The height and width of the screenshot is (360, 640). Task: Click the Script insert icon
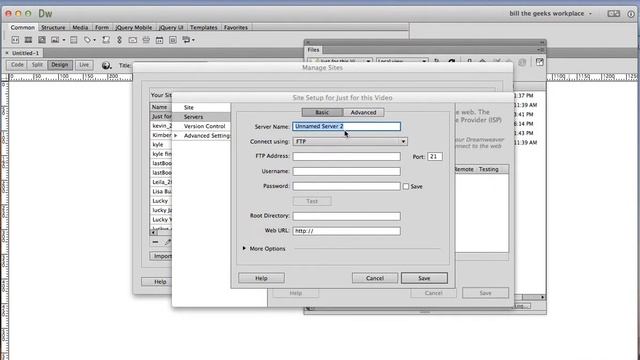click(106, 40)
